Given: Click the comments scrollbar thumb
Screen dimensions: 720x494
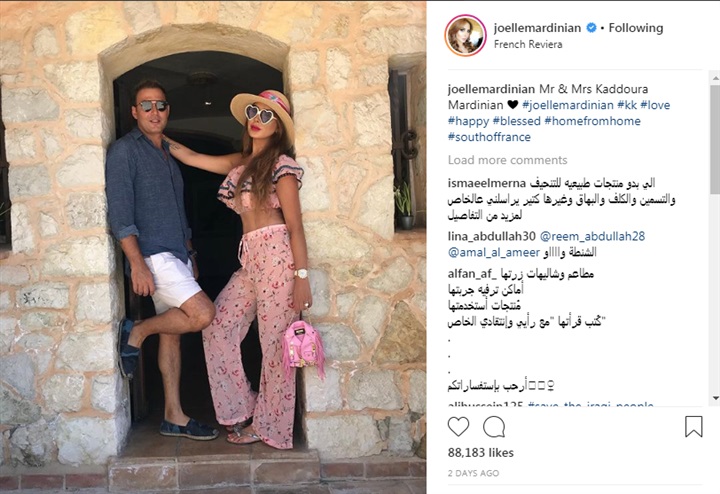Looking at the screenshot, I should tap(715, 138).
